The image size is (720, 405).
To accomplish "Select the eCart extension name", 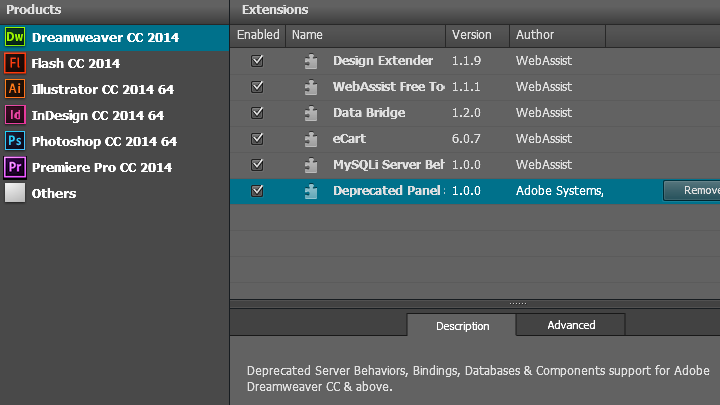I will tap(349, 139).
